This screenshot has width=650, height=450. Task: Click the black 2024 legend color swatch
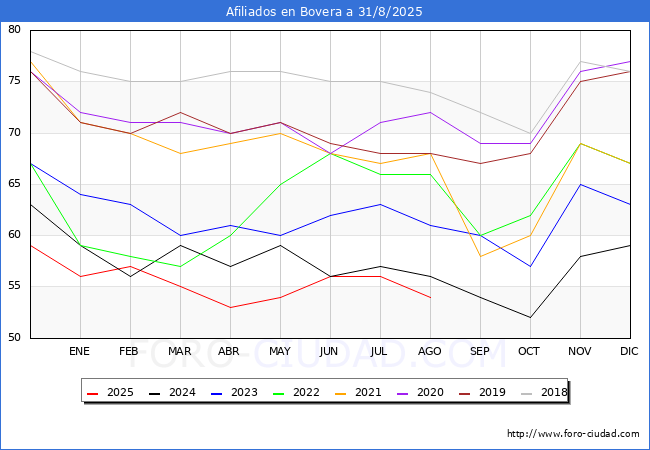155,393
